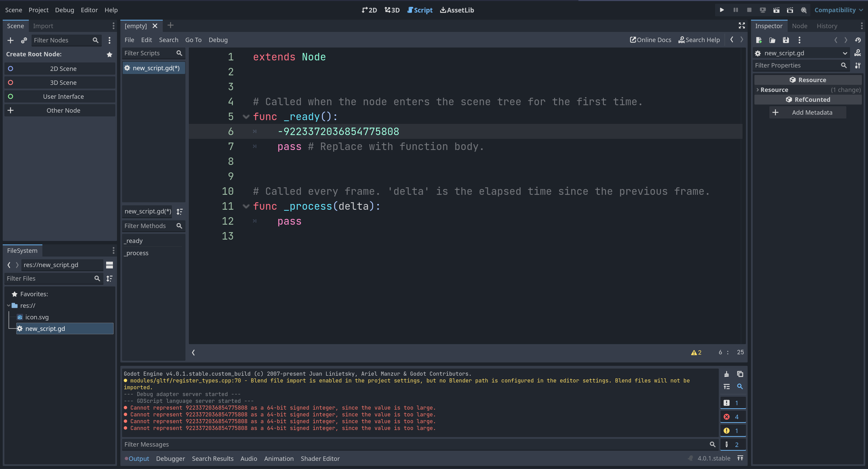Create a new resource in the Inspector
868x469 pixels.
[x=758, y=40]
